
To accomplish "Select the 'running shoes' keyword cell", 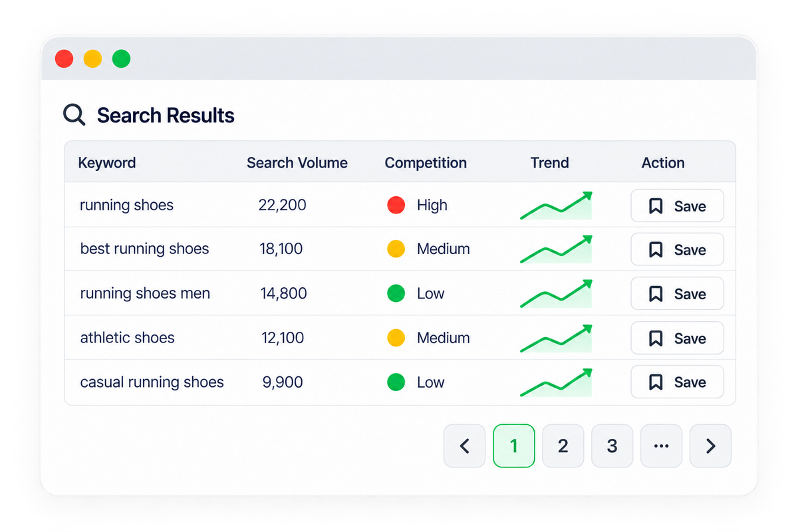I will [126, 205].
